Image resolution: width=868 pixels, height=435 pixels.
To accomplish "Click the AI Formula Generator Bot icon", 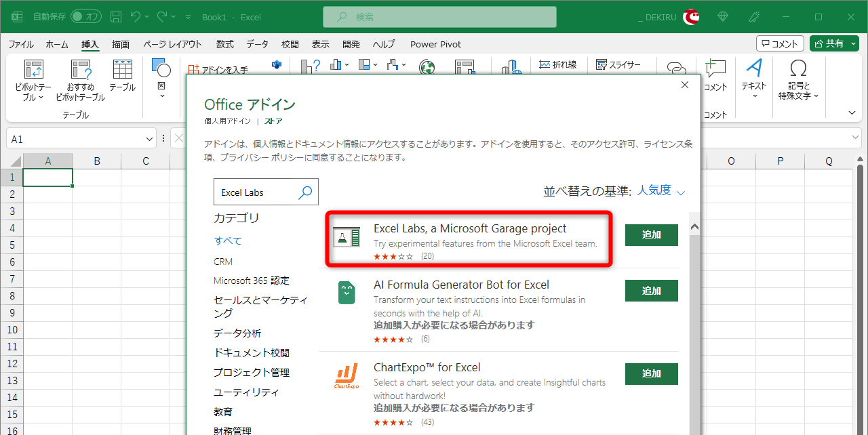I will pyautogui.click(x=347, y=293).
